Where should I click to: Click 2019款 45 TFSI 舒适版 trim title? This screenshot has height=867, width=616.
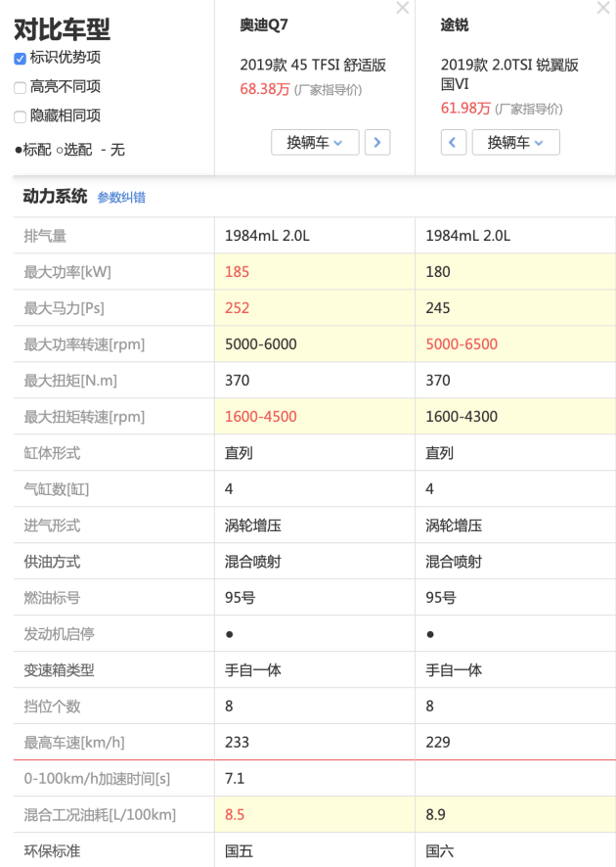point(313,65)
